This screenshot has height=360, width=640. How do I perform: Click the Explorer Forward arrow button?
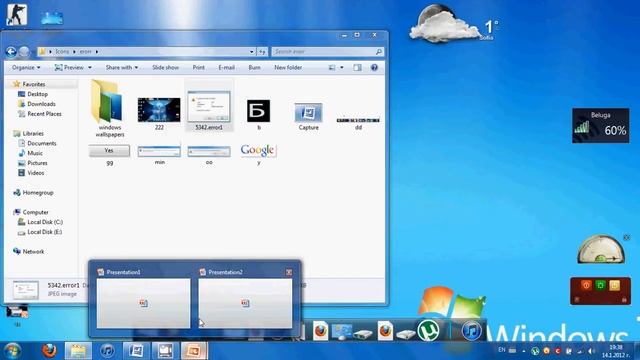tap(24, 52)
